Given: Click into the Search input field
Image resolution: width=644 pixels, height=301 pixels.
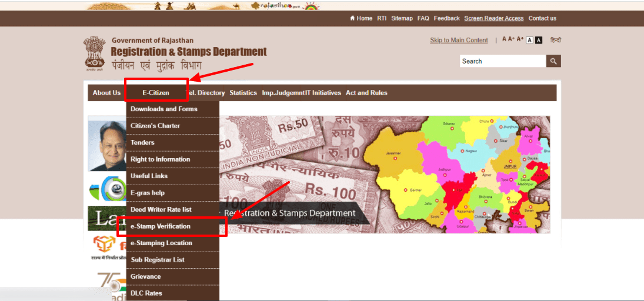Looking at the screenshot, I should pos(503,61).
